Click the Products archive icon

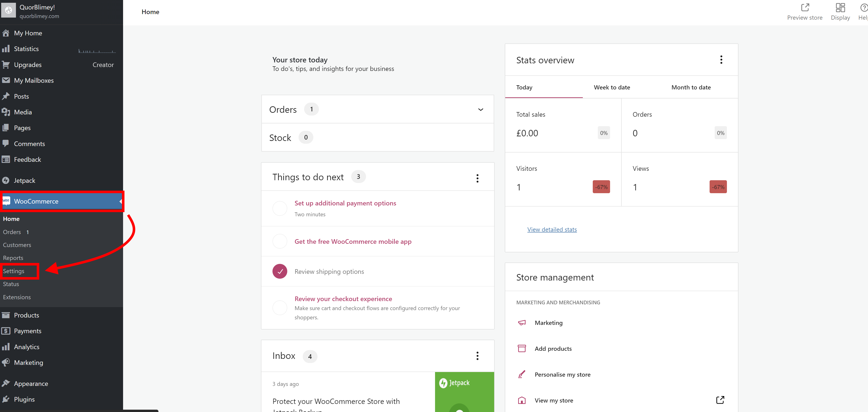6,315
